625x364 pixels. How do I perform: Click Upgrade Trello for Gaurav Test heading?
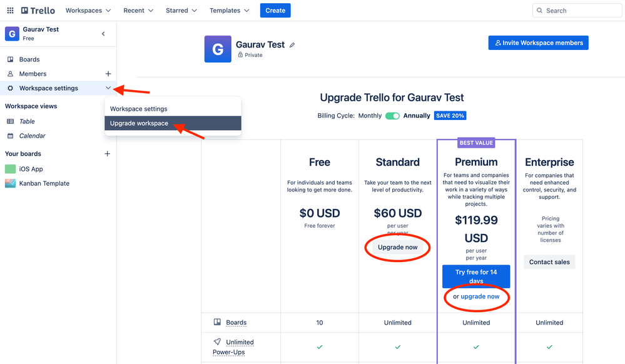392,98
